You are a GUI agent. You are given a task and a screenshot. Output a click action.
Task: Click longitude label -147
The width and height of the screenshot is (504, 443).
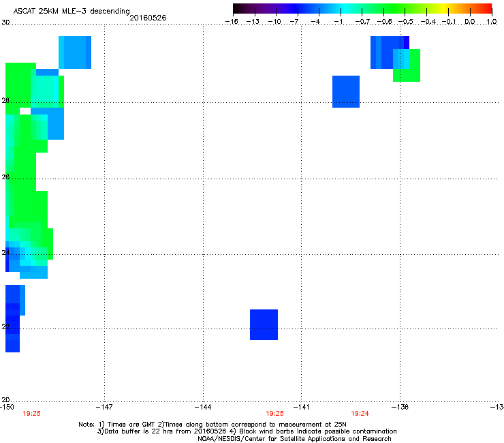coord(104,407)
